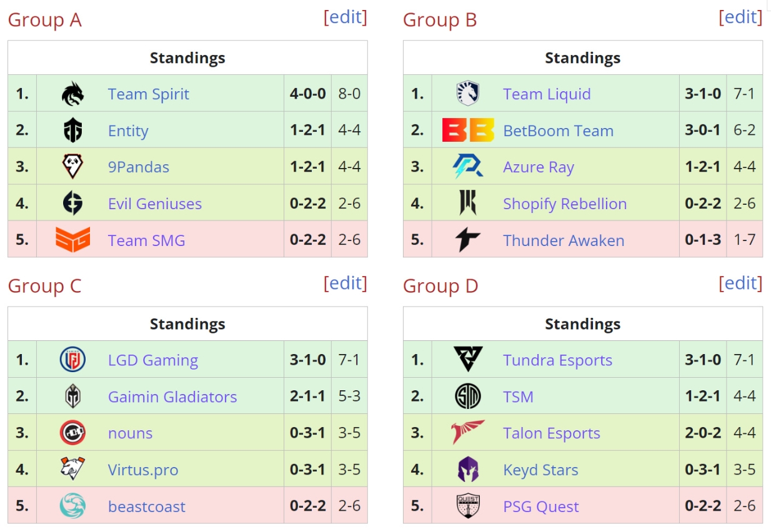The width and height of the screenshot is (771, 532).
Task: Open the Gaimin Gladiators team link
Action: pos(172,397)
